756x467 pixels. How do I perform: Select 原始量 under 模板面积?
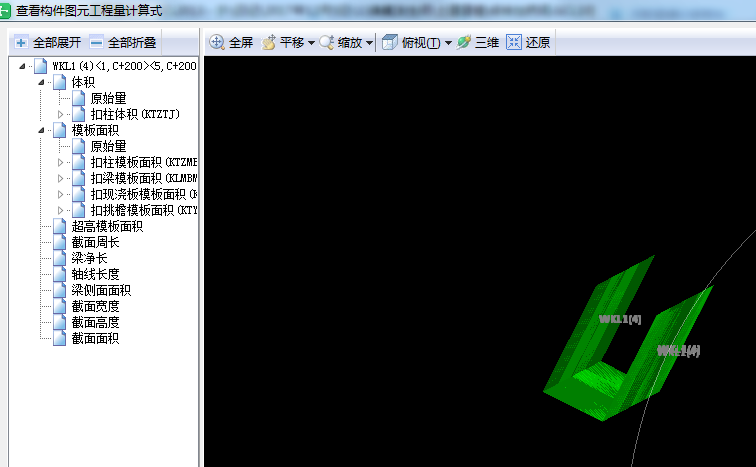pyautogui.click(x=108, y=146)
